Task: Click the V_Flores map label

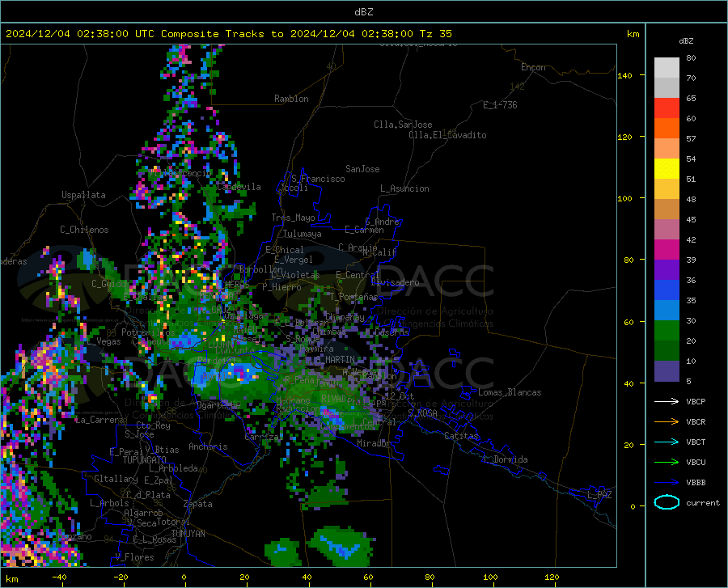Action: pos(134,557)
